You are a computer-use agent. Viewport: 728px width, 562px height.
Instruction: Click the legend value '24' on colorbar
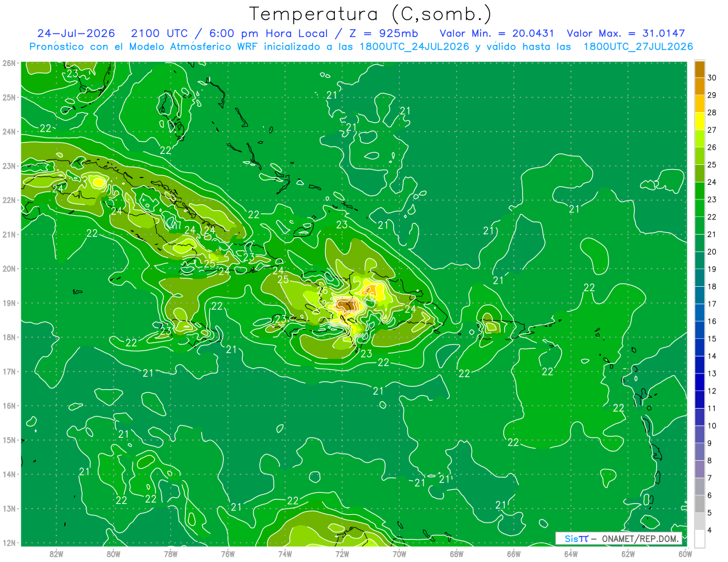712,182
